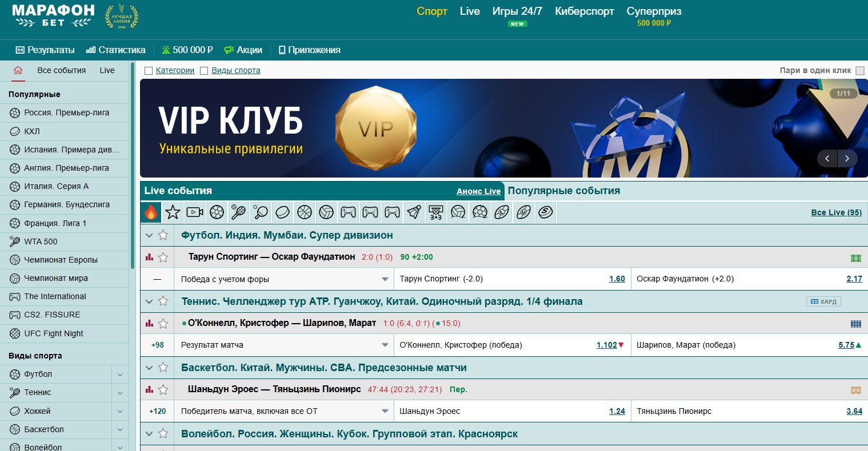Show favorites via the star filter icon

tap(173, 212)
